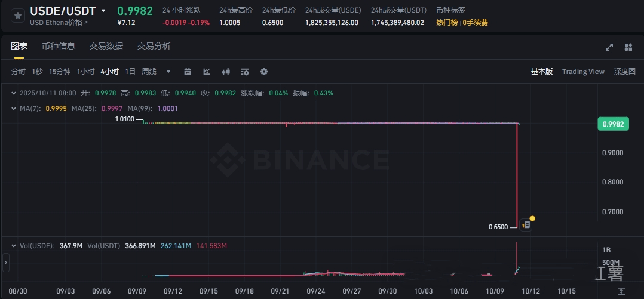Switch to the 币种信息 tab
Screen dimensions: 644x299
click(59, 46)
